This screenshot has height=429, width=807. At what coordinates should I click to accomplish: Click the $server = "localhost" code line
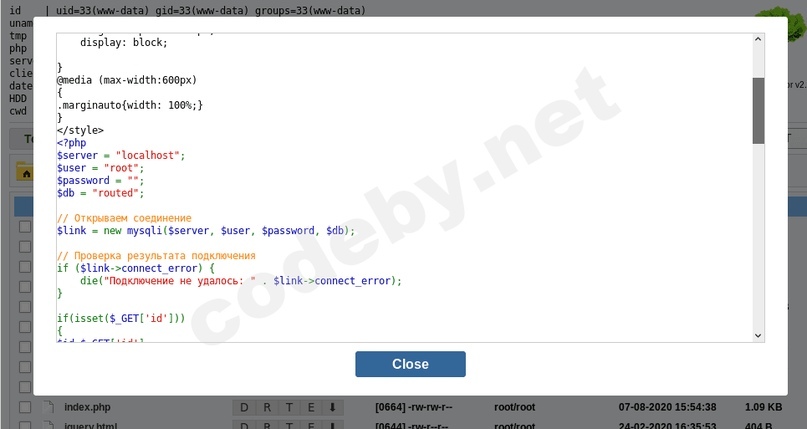click(x=121, y=156)
